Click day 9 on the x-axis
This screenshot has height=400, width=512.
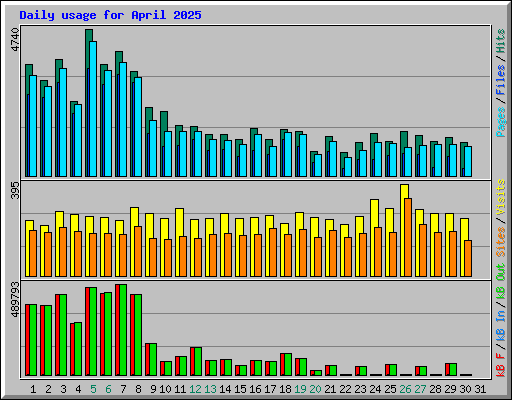point(153,389)
